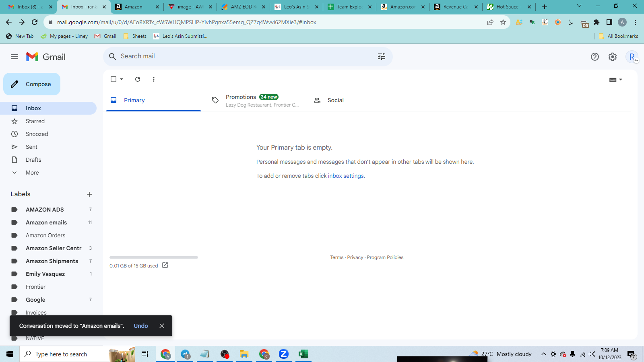Open the Gmail main menu hamburger icon
This screenshot has height=362, width=644.
14,57
